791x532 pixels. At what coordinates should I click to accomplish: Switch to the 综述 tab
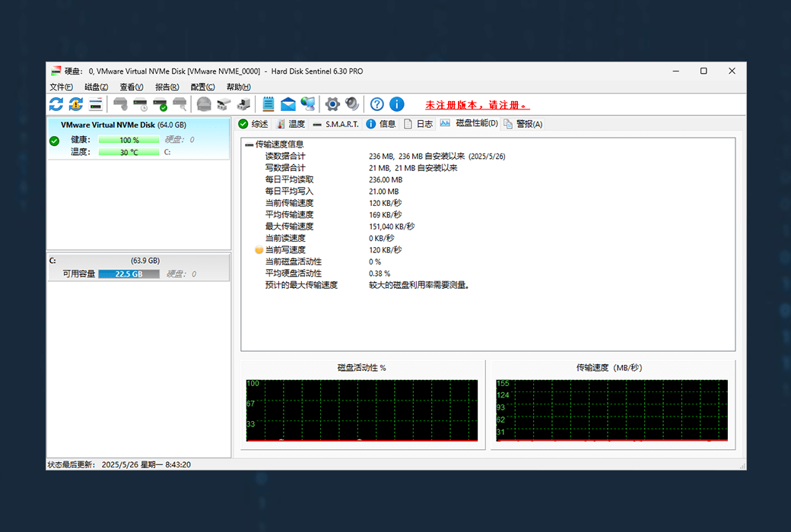click(x=253, y=124)
